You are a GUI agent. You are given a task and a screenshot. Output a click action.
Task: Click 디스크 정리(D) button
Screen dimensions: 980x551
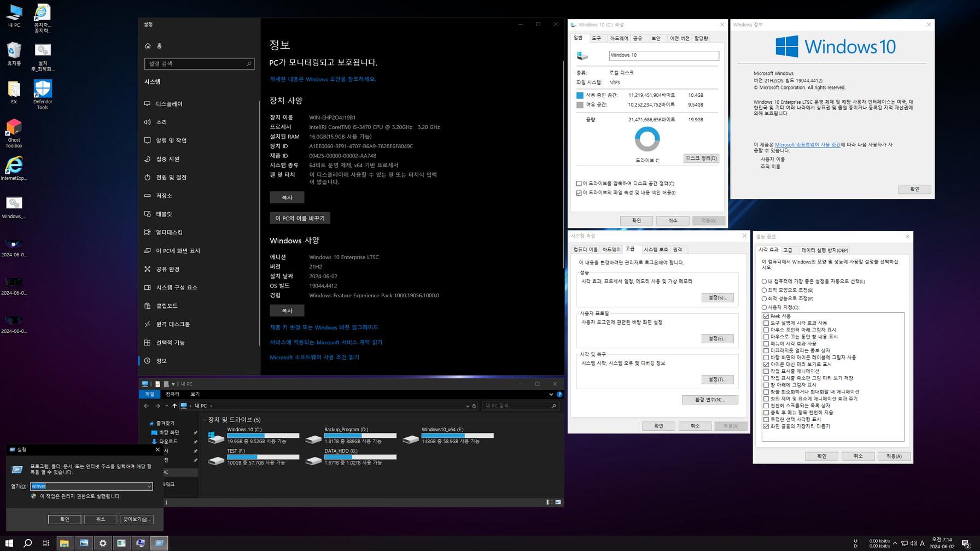click(701, 159)
